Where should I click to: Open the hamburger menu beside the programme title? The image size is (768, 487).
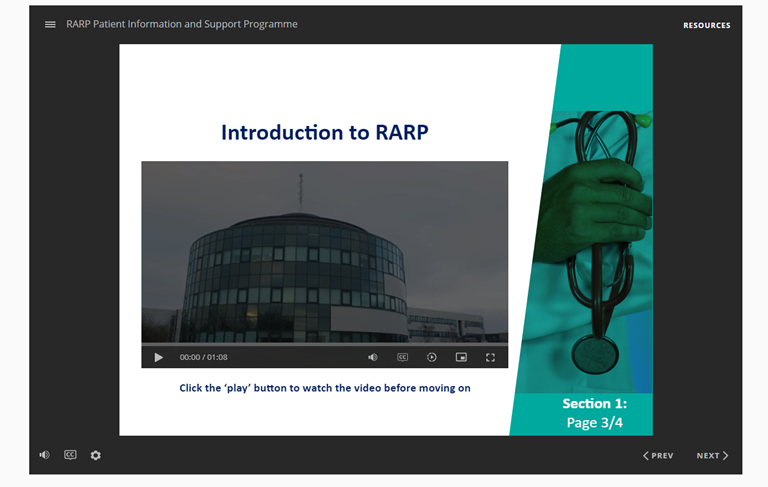click(x=50, y=24)
